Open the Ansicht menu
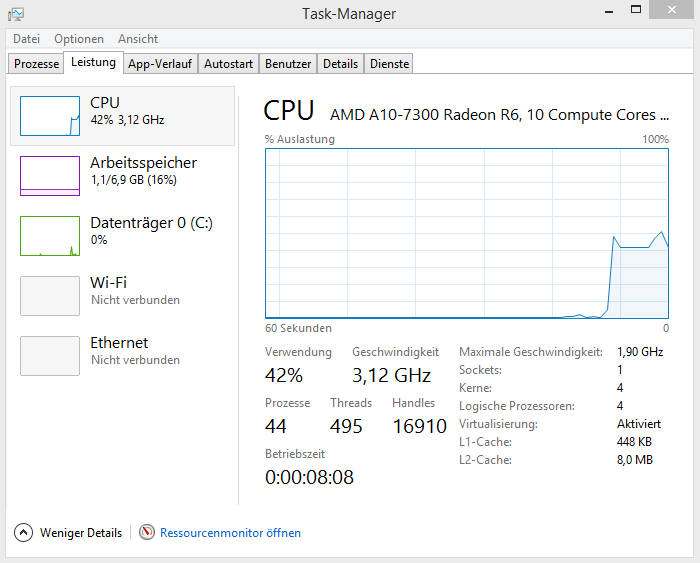The image size is (700, 563). (138, 39)
